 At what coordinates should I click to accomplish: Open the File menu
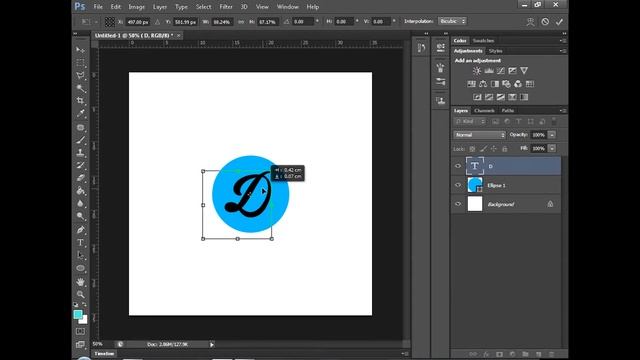(x=98, y=7)
